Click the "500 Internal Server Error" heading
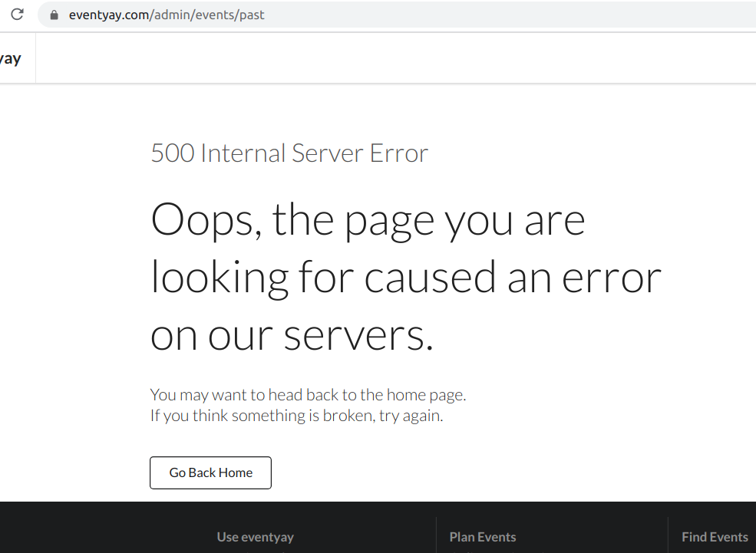Viewport: 756px width, 553px height. click(x=289, y=153)
